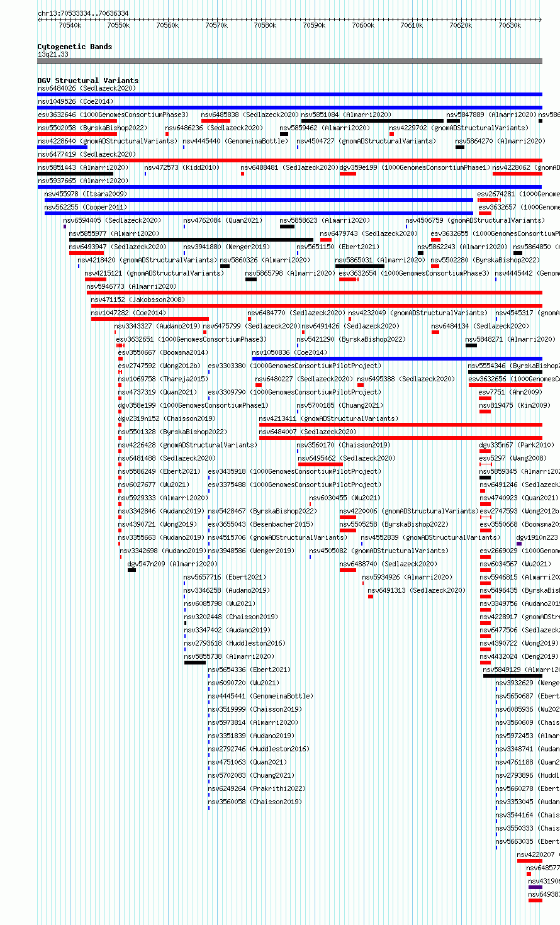
Task: Click dgv359e199 (1000GenomesConsortiumPhase1) label
Action: click(415, 167)
